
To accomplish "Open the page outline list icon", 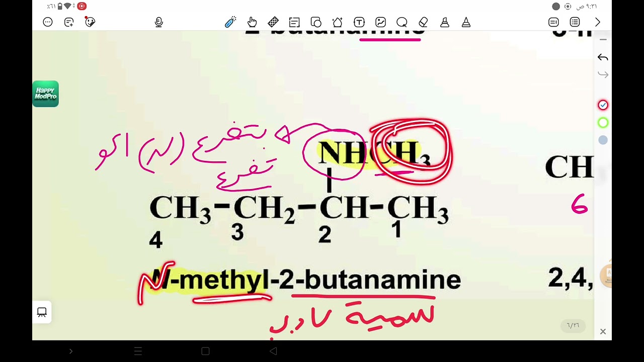I will (575, 22).
